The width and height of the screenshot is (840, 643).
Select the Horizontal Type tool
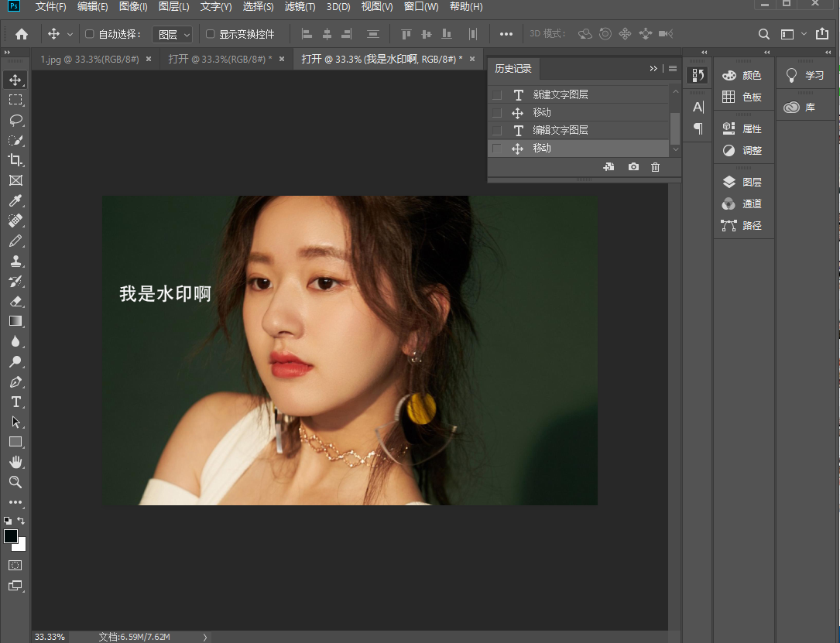tap(15, 402)
